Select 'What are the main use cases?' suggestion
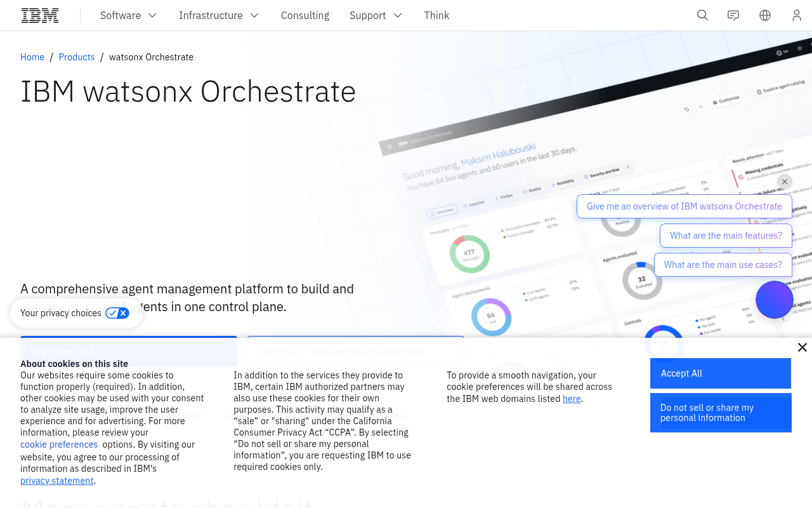 [x=723, y=265]
